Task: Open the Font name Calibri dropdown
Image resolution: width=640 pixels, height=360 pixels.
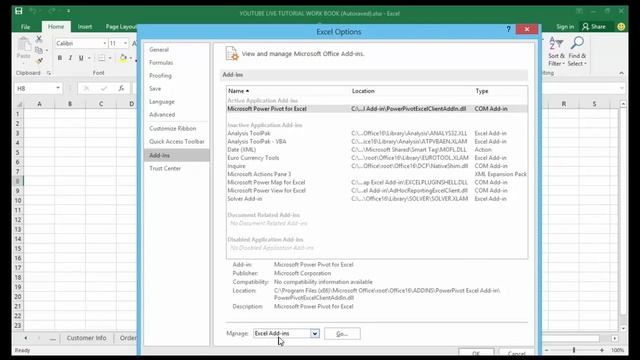Action: click(x=104, y=43)
